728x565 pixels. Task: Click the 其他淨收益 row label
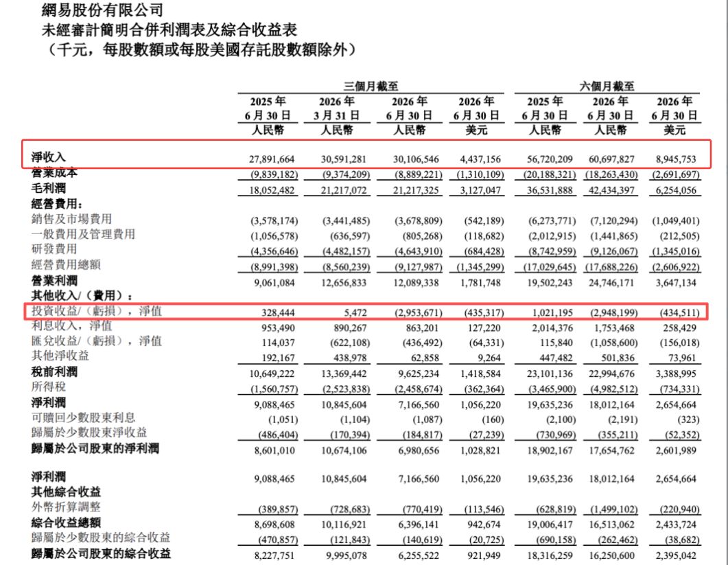pos(60,356)
